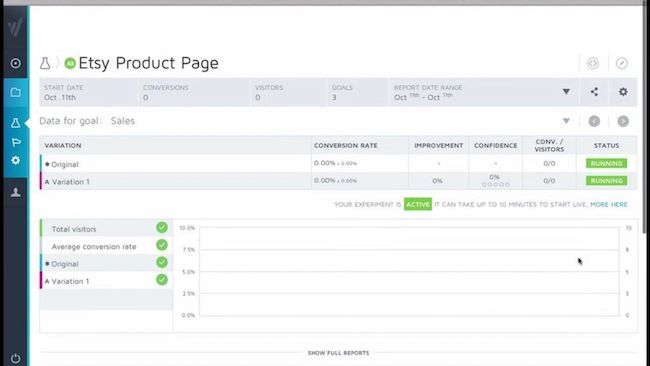
Task: Click the confidence rating circles for Variation 1
Action: coord(496,184)
